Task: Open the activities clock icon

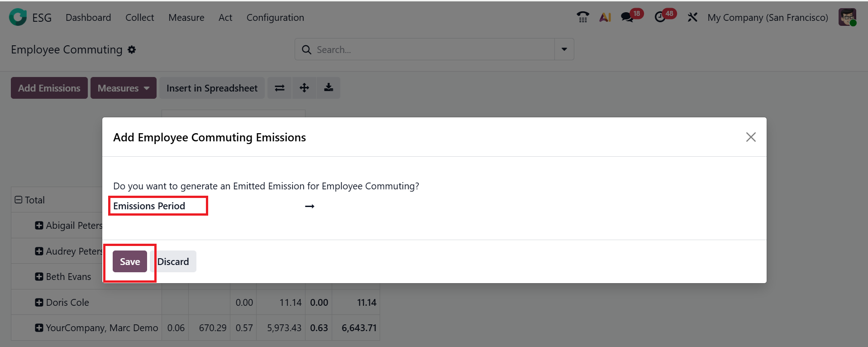Action: [x=660, y=17]
